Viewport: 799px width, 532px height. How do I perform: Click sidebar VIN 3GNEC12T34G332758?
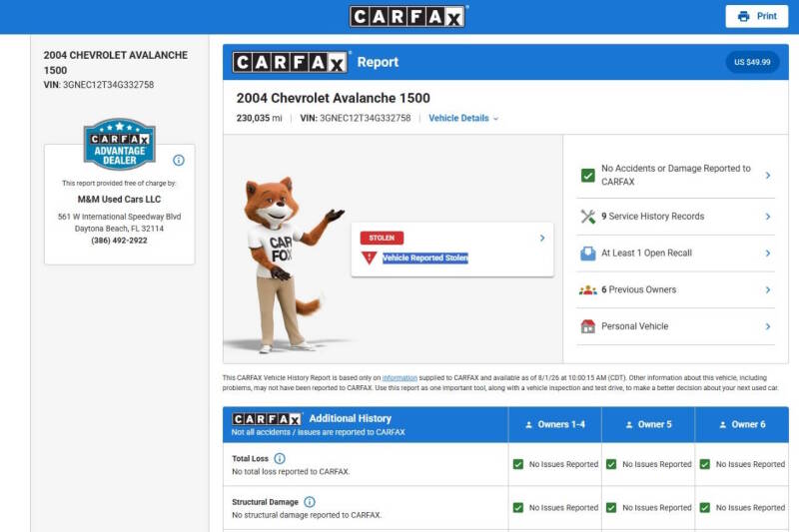[x=98, y=85]
